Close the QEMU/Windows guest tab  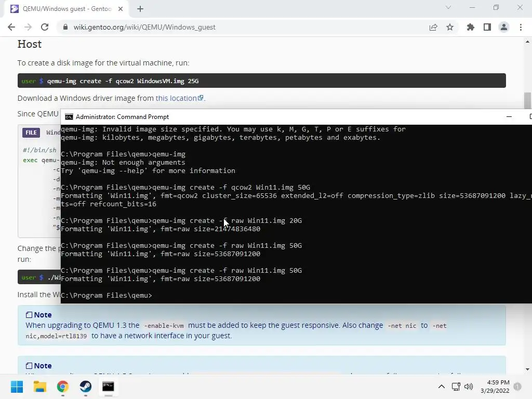tap(121, 9)
